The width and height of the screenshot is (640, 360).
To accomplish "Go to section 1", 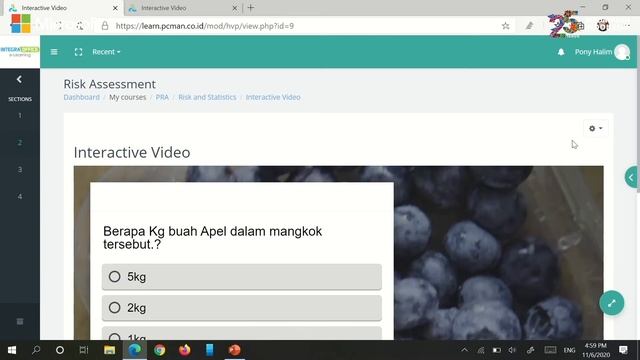I will tap(20, 116).
